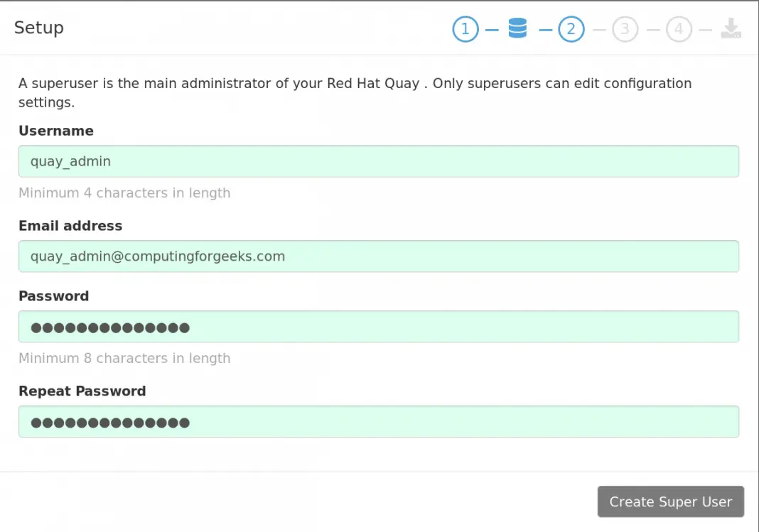Select the Email address text box

coord(379,256)
